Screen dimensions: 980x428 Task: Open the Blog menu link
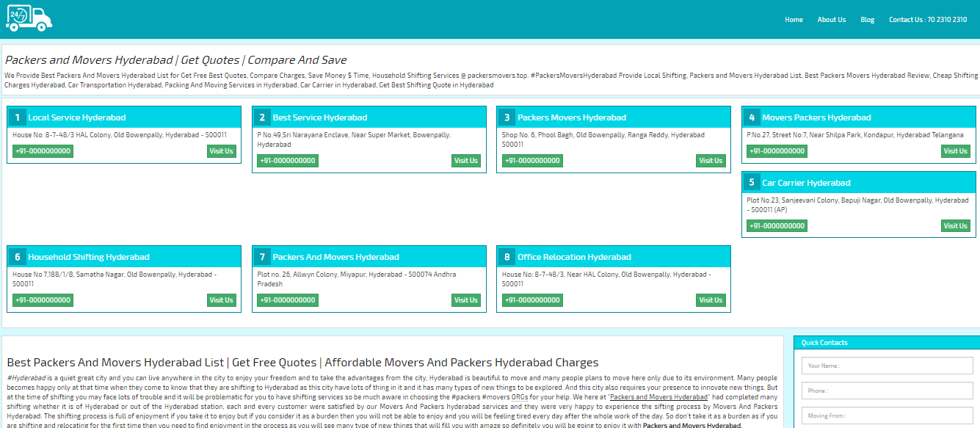pos(867,20)
